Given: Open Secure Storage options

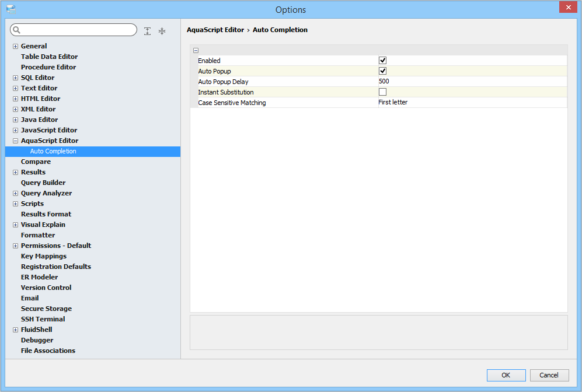Looking at the screenshot, I should click(x=46, y=309).
